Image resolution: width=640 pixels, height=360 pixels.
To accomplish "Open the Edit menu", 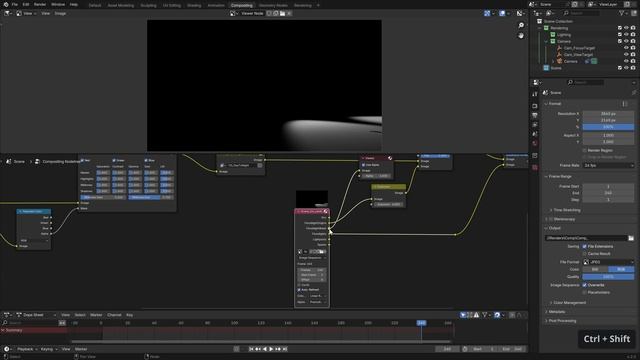I will (26, 4).
